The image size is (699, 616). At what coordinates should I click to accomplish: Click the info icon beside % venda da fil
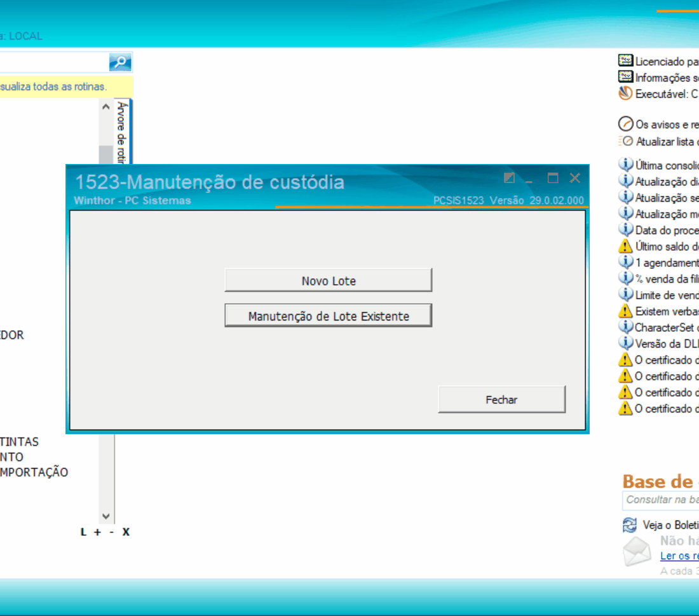625,278
